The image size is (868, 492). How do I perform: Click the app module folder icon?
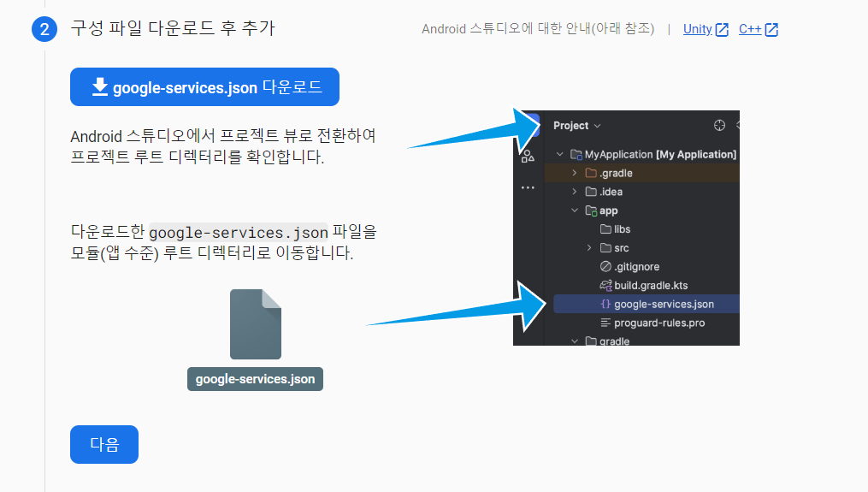click(591, 210)
